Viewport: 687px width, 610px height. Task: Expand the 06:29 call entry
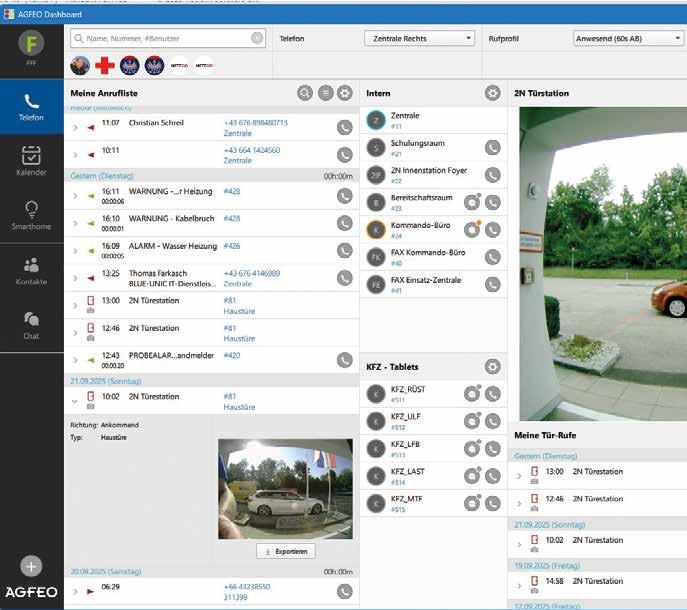(75, 592)
